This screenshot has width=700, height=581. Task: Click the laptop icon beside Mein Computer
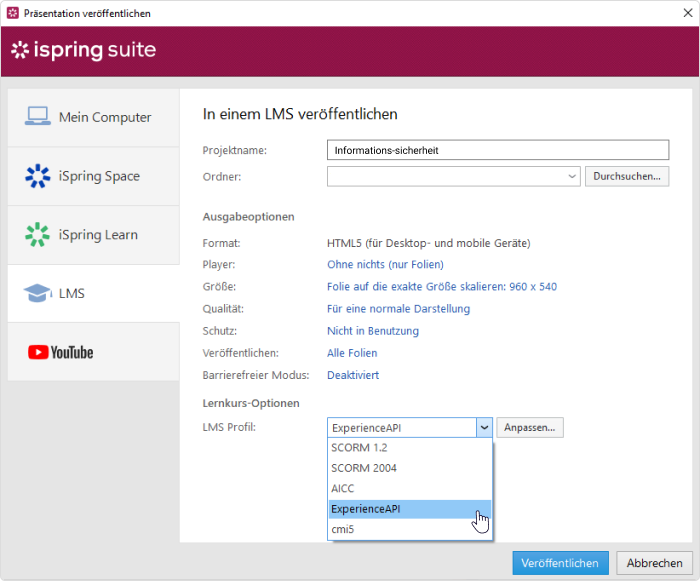pyautogui.click(x=38, y=117)
